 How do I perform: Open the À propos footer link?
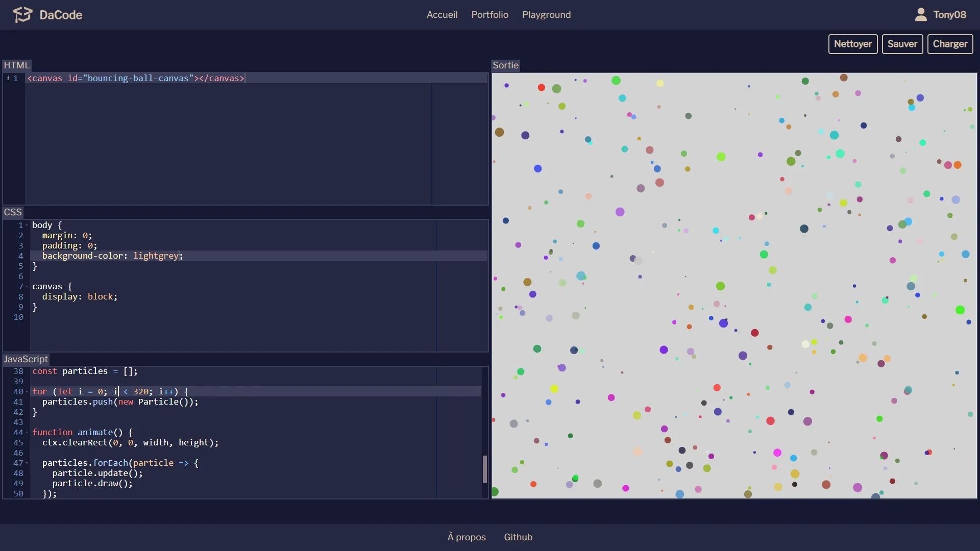[467, 537]
